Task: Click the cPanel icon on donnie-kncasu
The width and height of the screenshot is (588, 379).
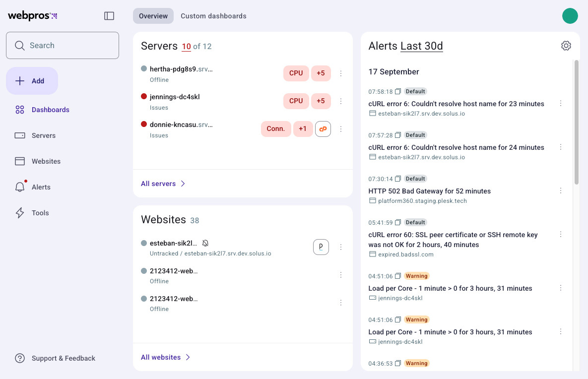Action: pyautogui.click(x=323, y=129)
